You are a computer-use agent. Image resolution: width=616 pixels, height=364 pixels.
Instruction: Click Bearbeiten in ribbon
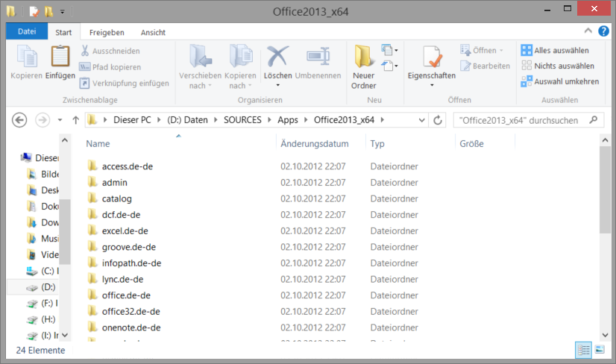[485, 66]
